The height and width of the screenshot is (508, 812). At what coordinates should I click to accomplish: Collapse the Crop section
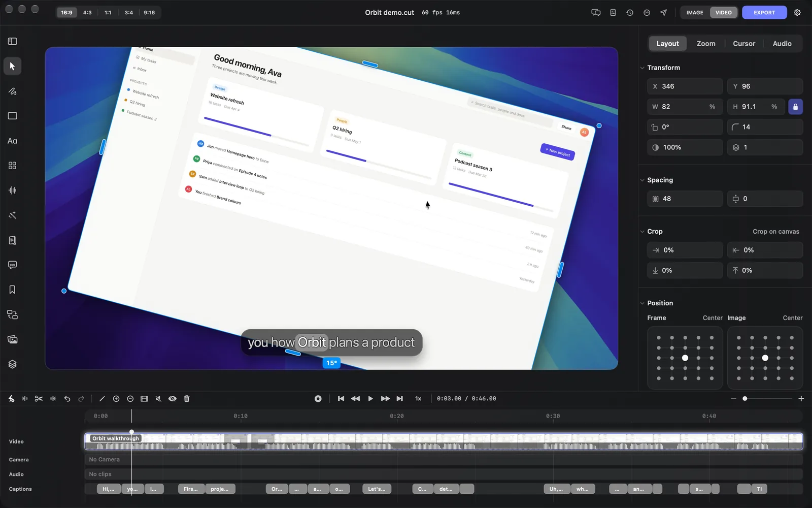642,231
